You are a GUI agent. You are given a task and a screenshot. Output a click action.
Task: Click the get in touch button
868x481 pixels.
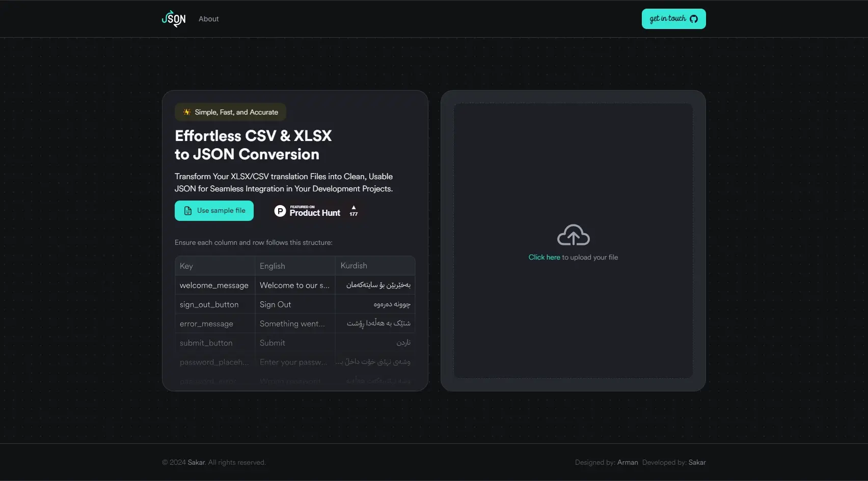(673, 19)
